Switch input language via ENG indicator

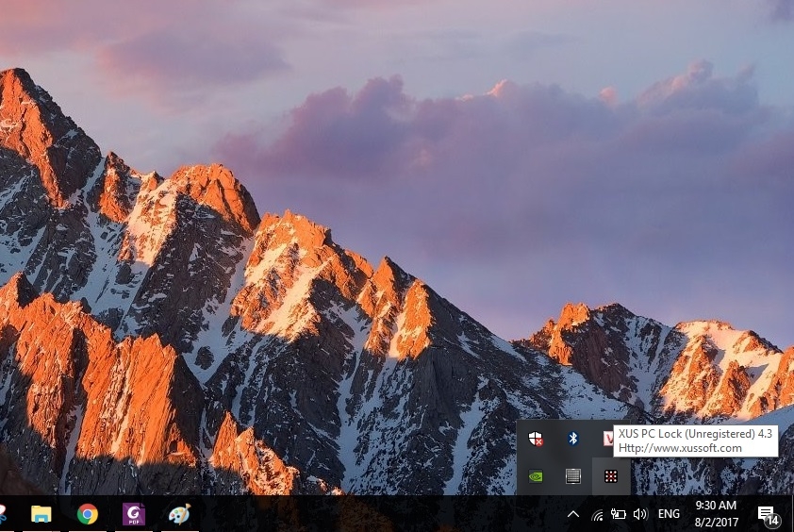coord(669,514)
